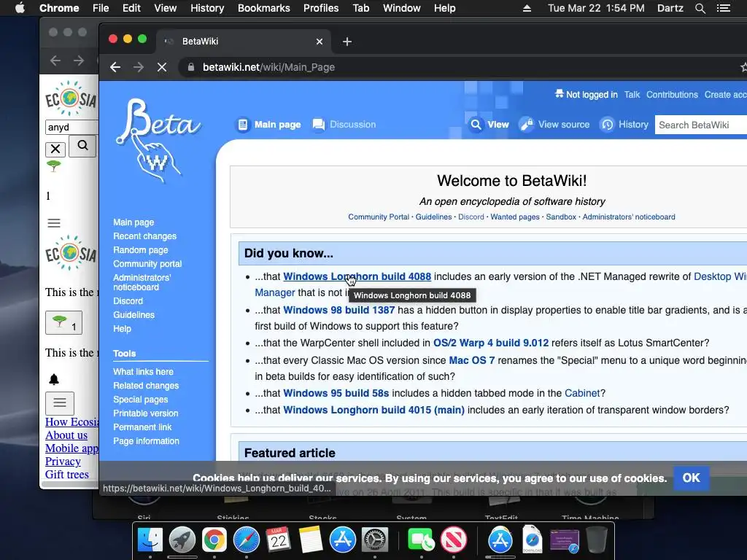This screenshot has width=747, height=560.
Task: Click the magnifier search button in Ecosia window
Action: 82,145
